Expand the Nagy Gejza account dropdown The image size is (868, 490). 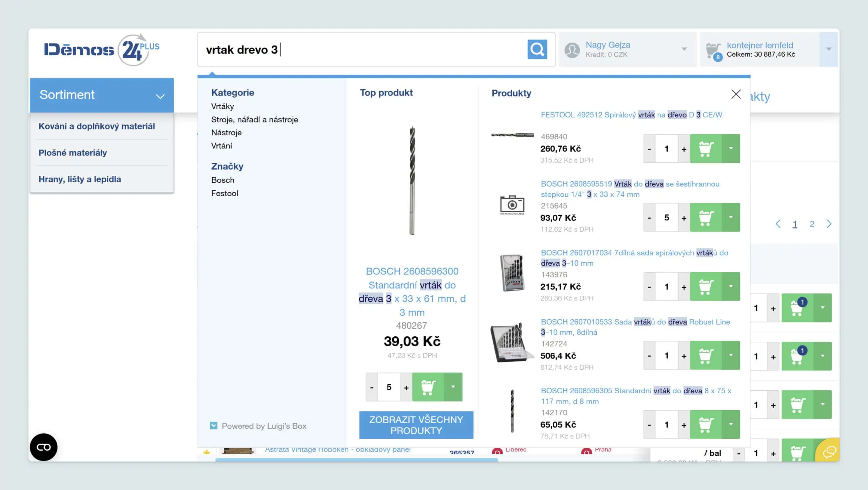coord(684,49)
